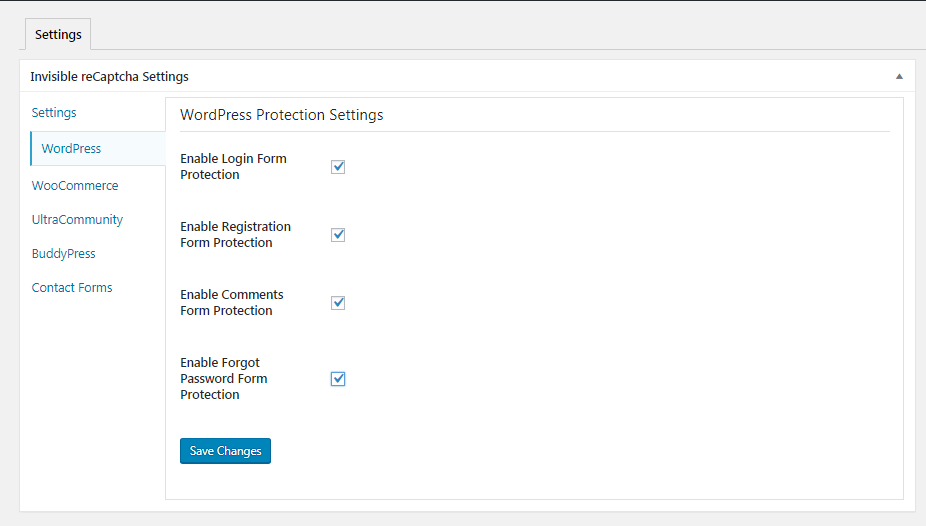Viewport: 926px width, 526px height.
Task: Click the WordPress Protection Settings heading
Action: 282,115
